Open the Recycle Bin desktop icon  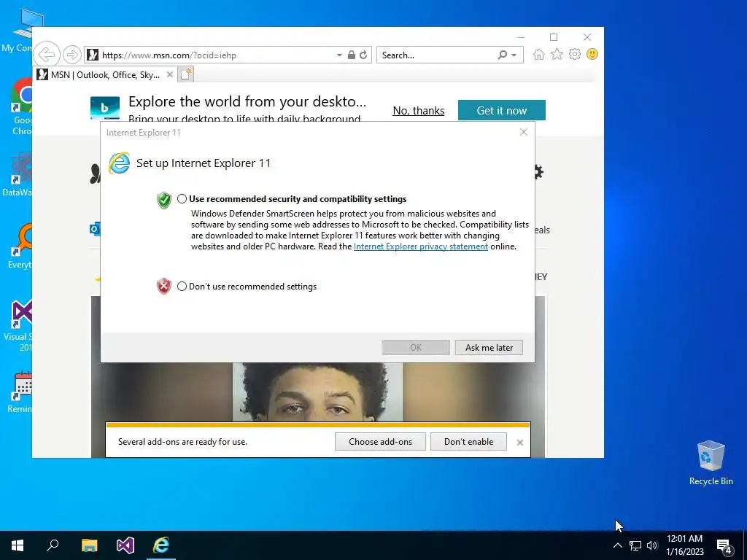click(711, 462)
